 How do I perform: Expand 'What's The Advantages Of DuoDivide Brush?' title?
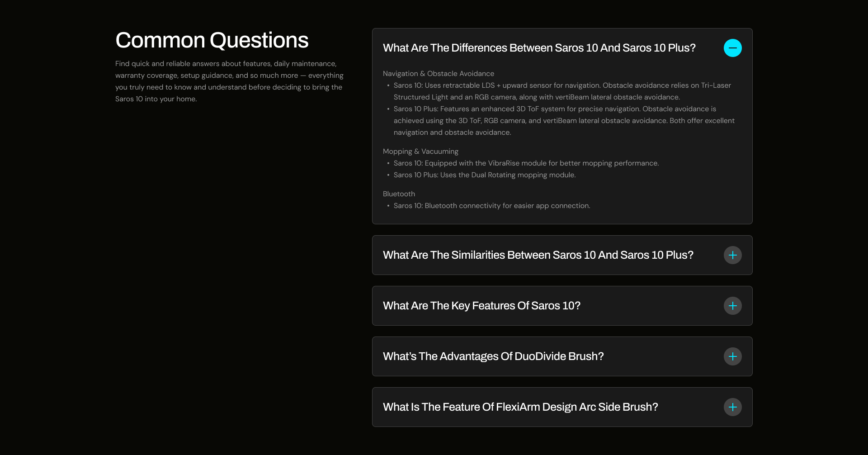pos(493,356)
